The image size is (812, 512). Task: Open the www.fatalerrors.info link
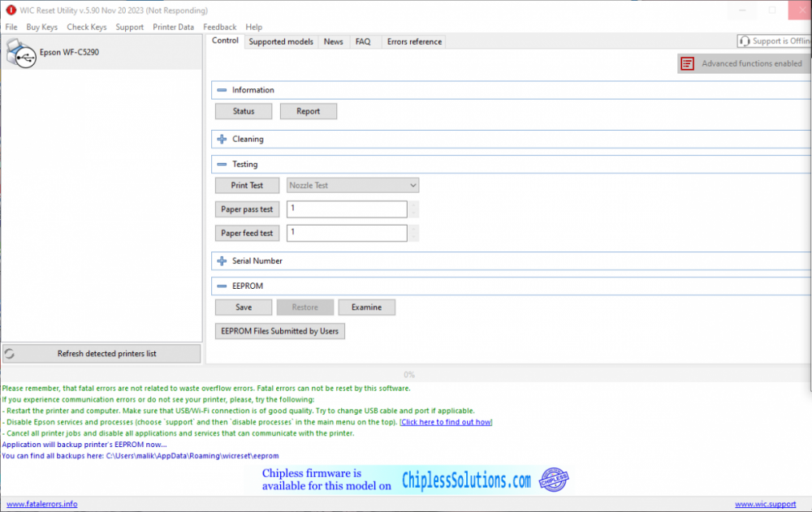pyautogui.click(x=42, y=504)
